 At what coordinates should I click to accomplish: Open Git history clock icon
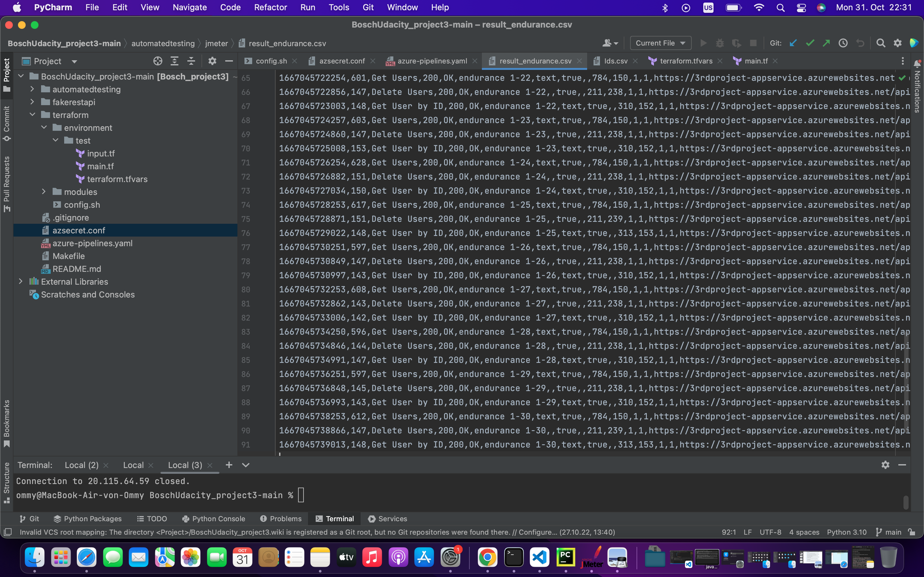[843, 43]
